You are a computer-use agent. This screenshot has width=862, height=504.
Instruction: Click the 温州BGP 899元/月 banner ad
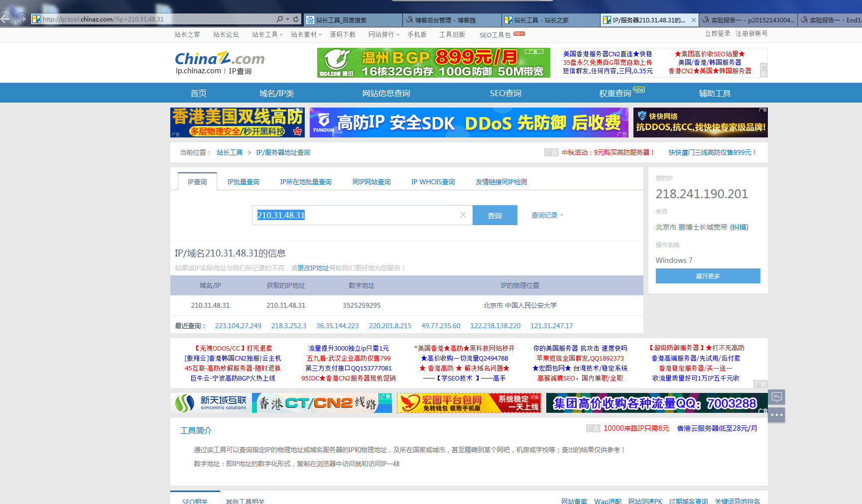433,63
